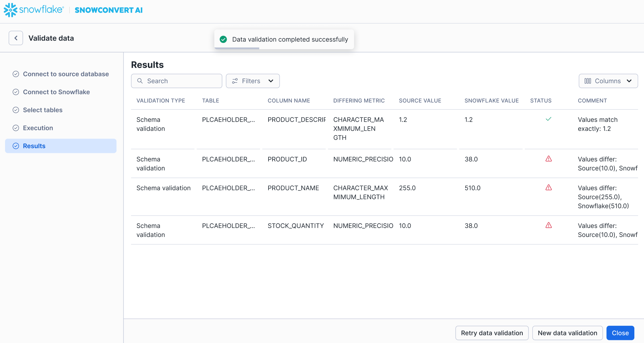The image size is (644, 343).
Task: Open the Connect to Snowflake step
Action: 56,92
